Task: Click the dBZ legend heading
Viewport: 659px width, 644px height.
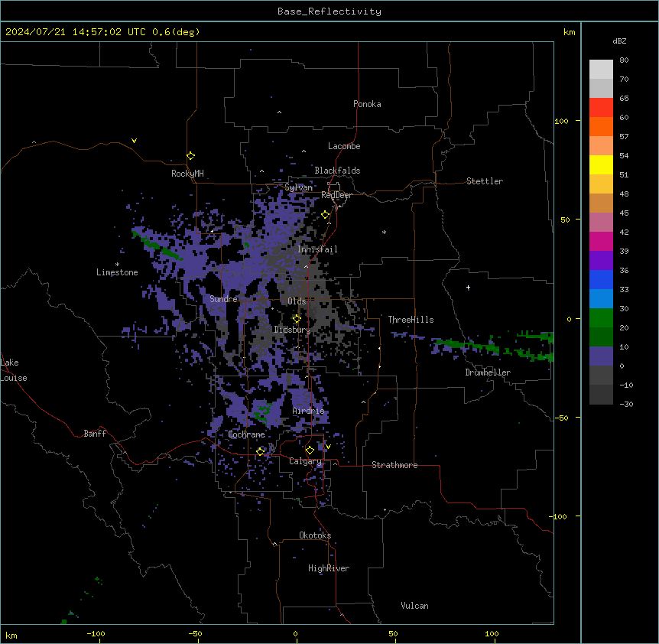Action: coord(619,41)
